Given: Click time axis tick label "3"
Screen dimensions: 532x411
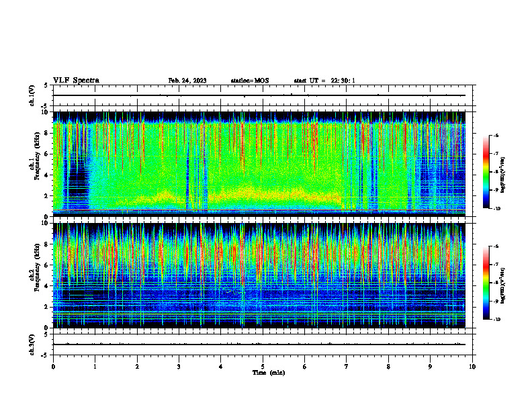Looking at the screenshot, I should click(x=179, y=367).
